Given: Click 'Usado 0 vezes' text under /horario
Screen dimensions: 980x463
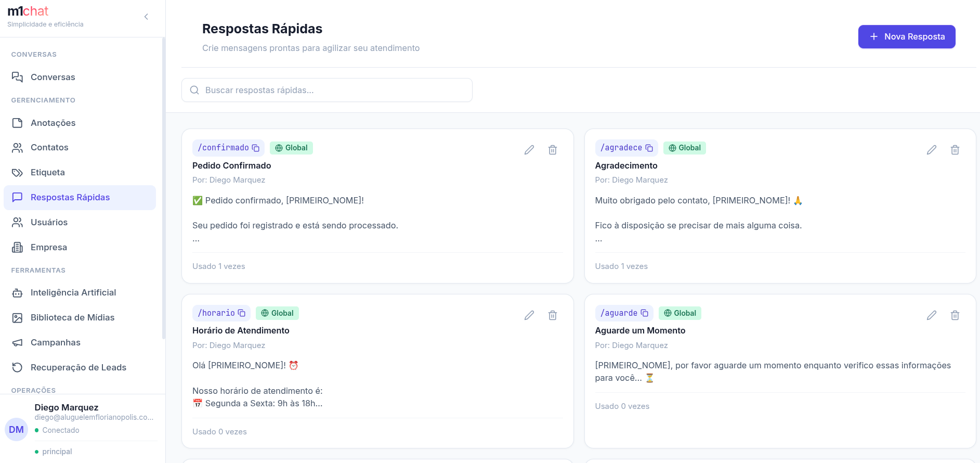Looking at the screenshot, I should (219, 432).
